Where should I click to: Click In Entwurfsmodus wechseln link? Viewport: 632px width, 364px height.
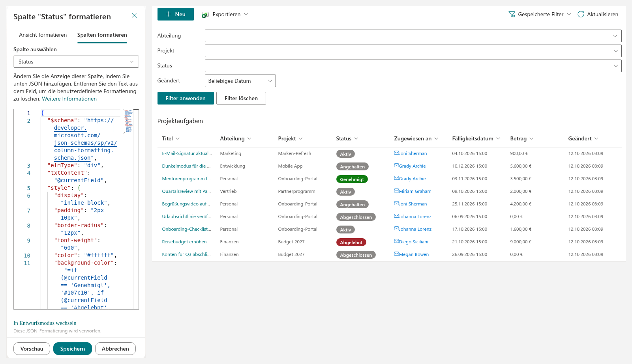click(45, 323)
